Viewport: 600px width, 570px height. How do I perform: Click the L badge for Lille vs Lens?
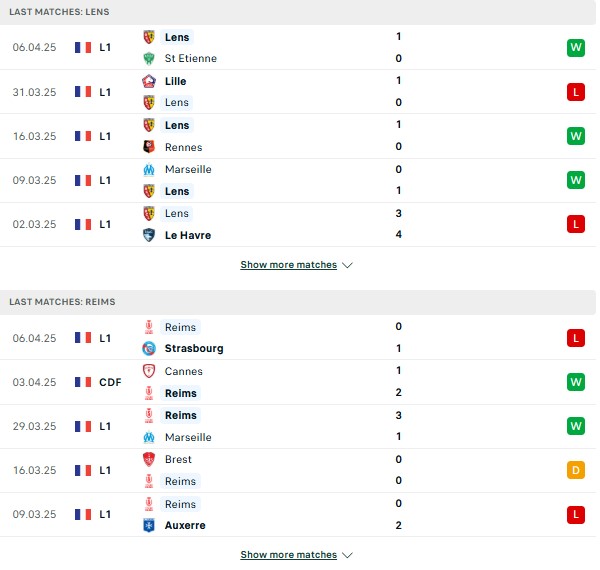pos(576,92)
